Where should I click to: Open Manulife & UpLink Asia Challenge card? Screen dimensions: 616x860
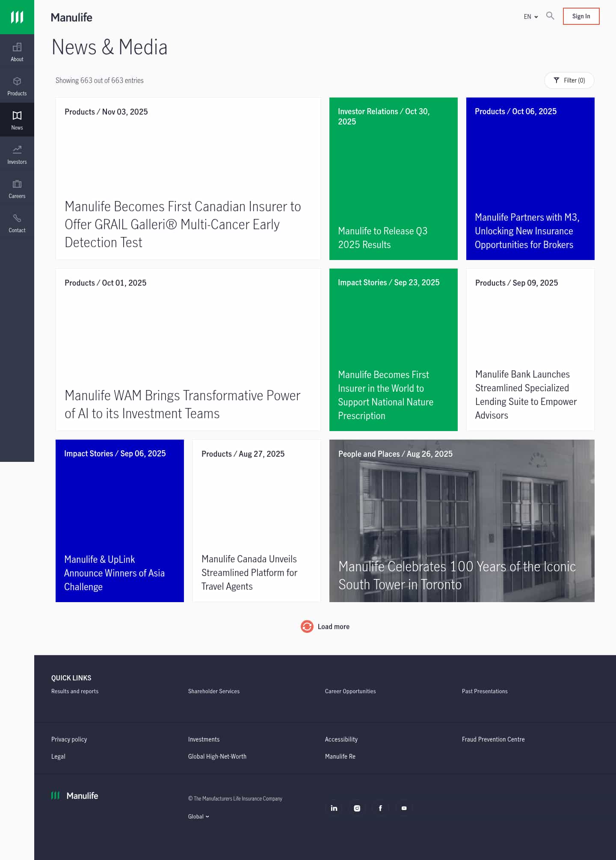pos(120,521)
